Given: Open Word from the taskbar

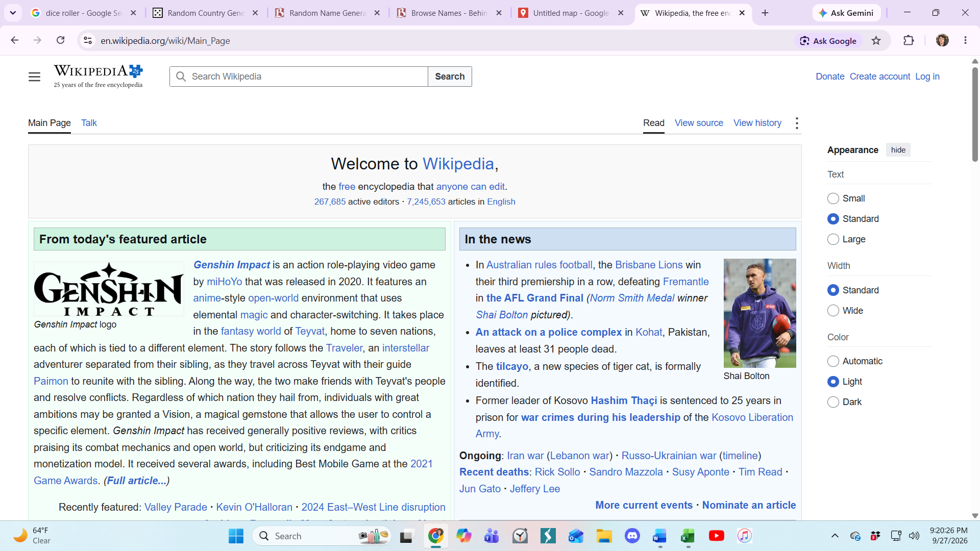Looking at the screenshot, I should coord(660,536).
